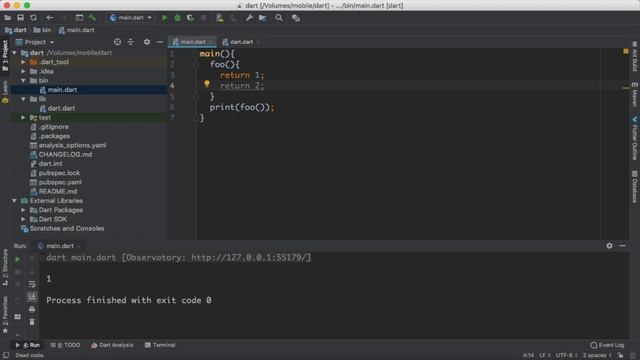Collapse the lib folder
Viewport: 640px width, 360px height.
[23, 99]
